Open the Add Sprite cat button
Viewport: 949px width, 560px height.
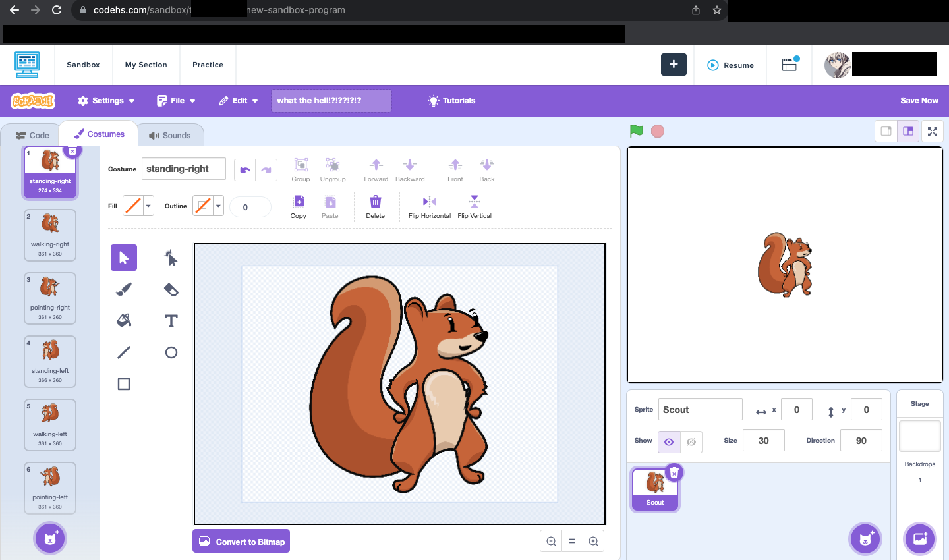tap(865, 538)
